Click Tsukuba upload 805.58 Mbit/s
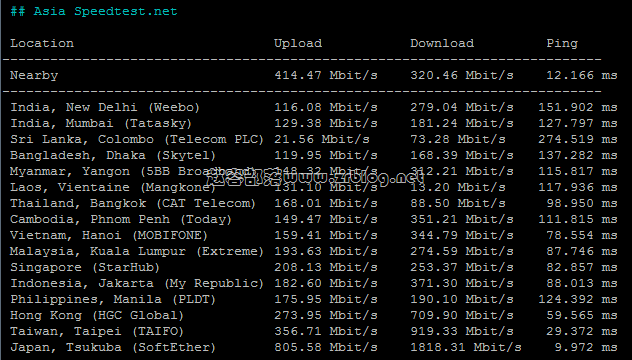Image resolution: width=632 pixels, height=360 pixels. [326, 348]
